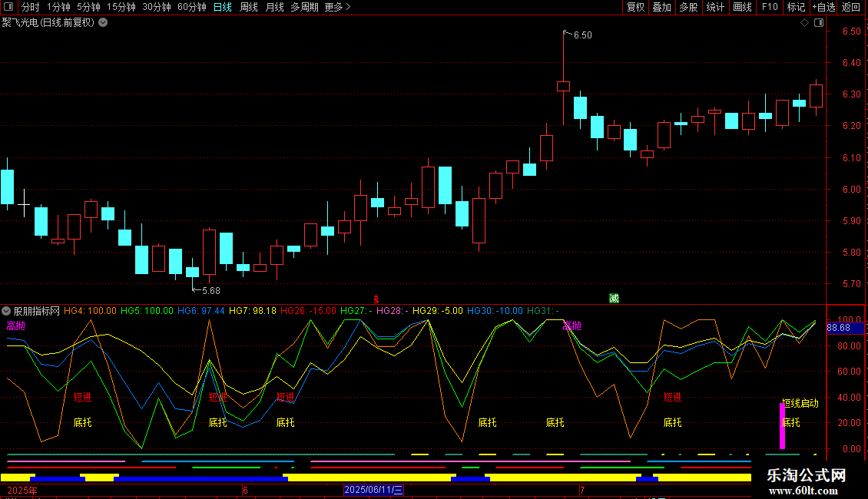Image resolution: width=868 pixels, height=499 pixels.
Task: Click the HG30: -10.00 indicator value
Action: tap(495, 311)
